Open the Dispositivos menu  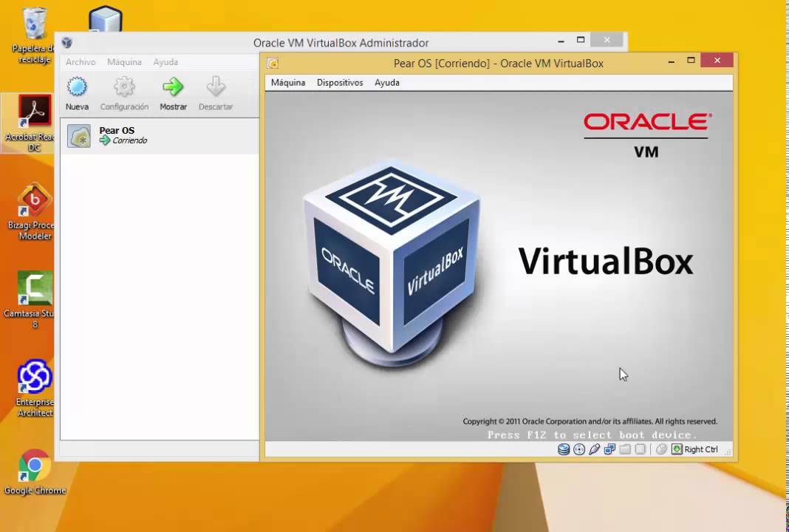(340, 83)
